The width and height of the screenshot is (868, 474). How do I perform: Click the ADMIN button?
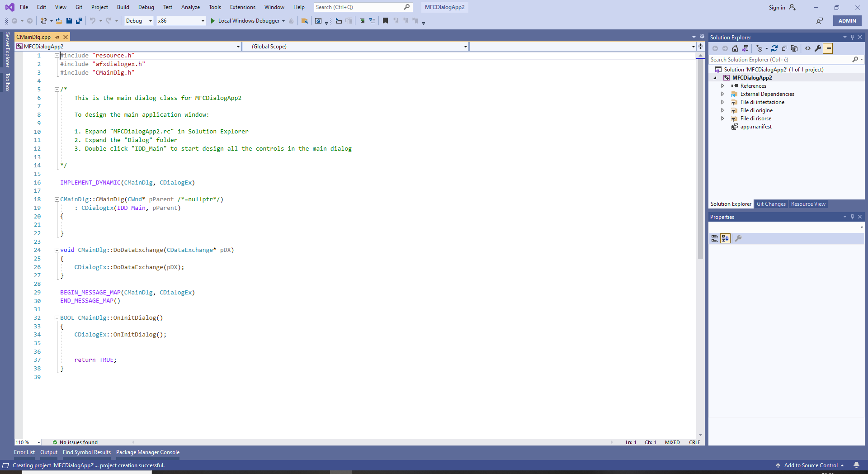pos(847,21)
